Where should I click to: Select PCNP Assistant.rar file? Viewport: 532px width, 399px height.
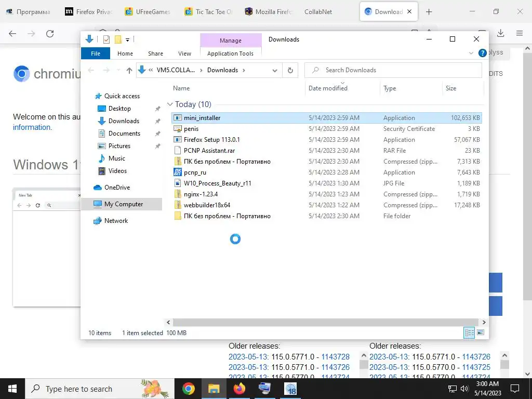coord(326,150)
